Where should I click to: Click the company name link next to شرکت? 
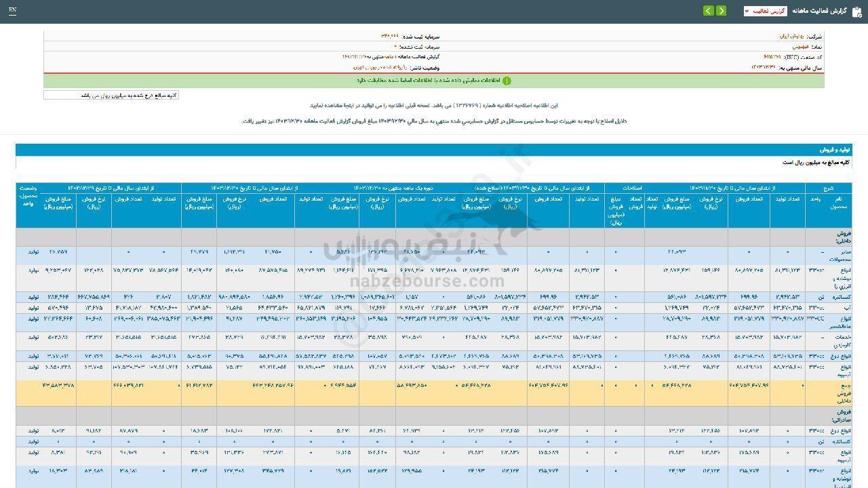tap(789, 36)
